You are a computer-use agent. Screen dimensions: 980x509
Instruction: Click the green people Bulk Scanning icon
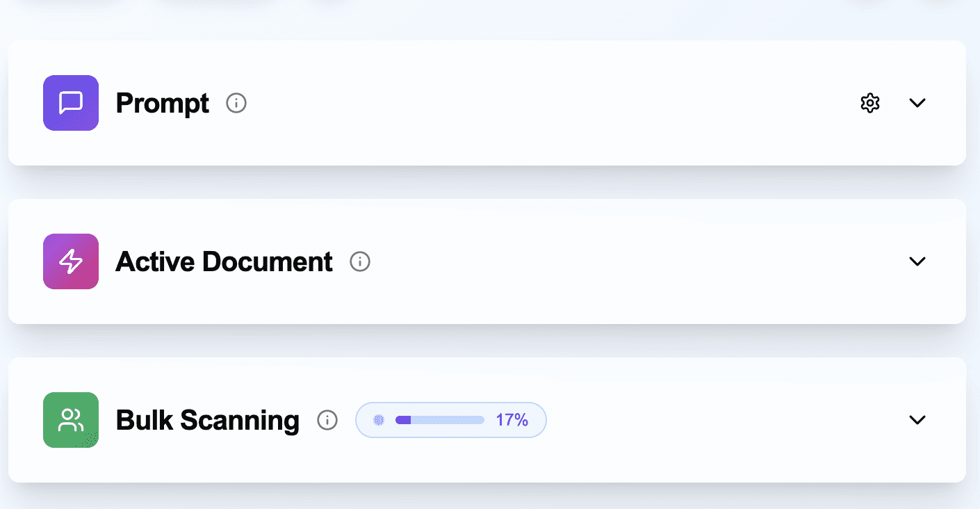(71, 420)
